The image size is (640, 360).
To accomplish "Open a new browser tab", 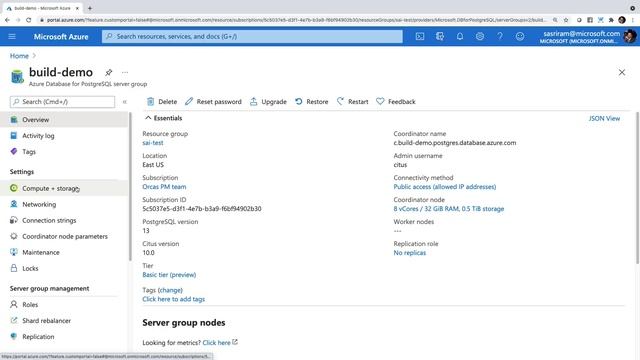I will (89, 8).
